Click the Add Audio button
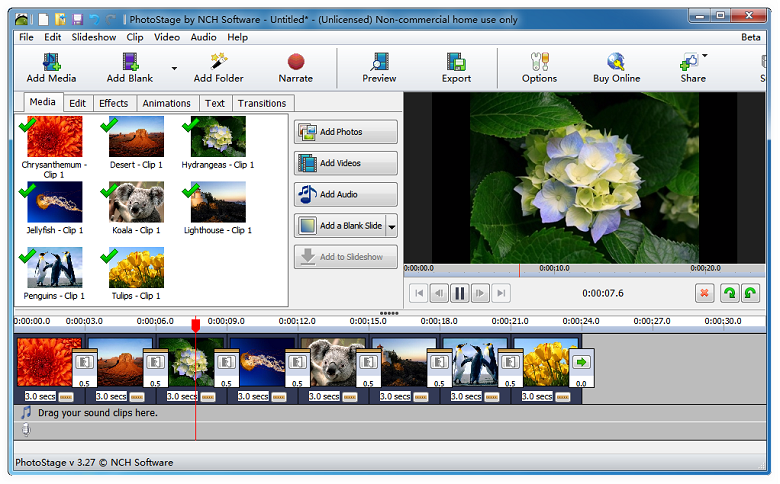The width and height of the screenshot is (780, 484). pos(345,194)
